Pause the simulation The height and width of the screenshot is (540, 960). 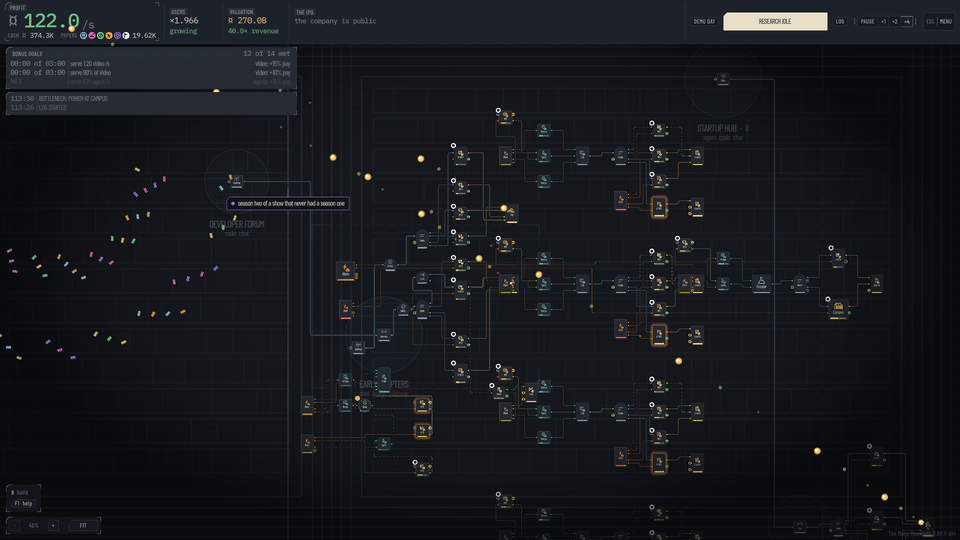[867, 21]
